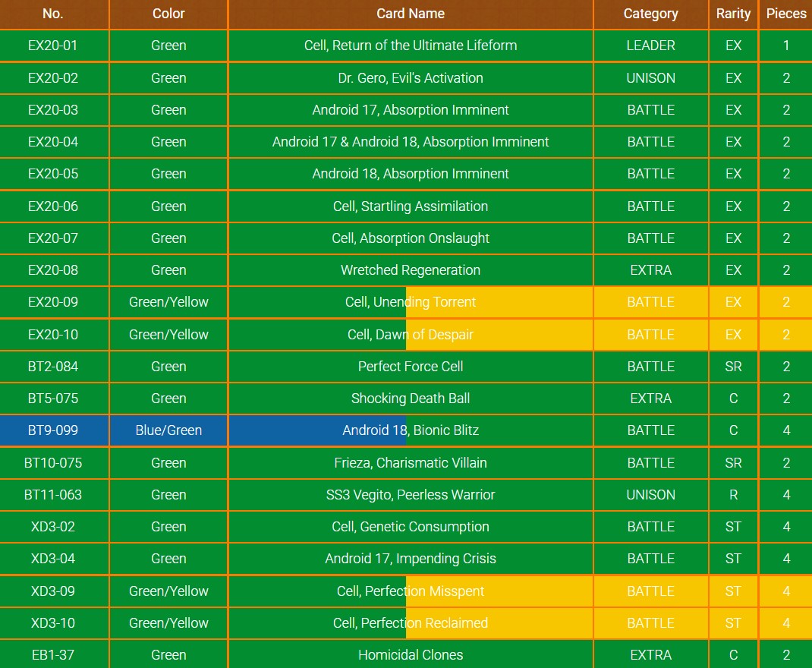Click 'Cell, Genetic Consumption'
This screenshot has height=668, width=812.
410,527
